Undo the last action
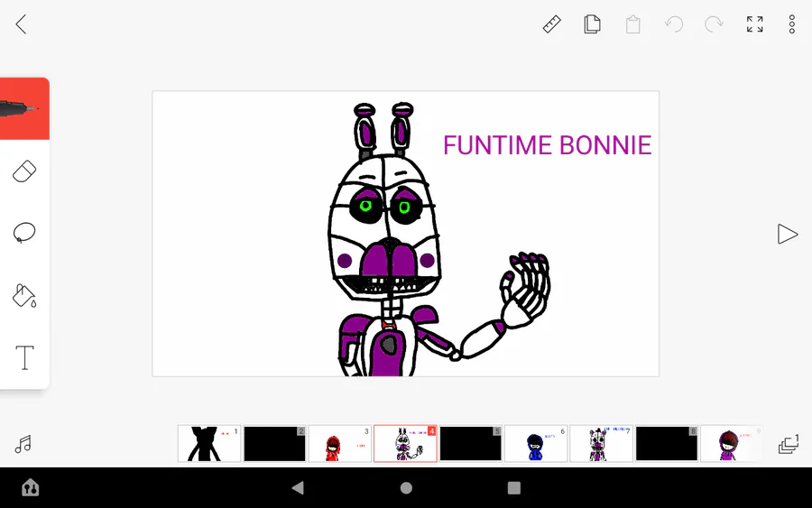This screenshot has height=508, width=812. tap(674, 24)
